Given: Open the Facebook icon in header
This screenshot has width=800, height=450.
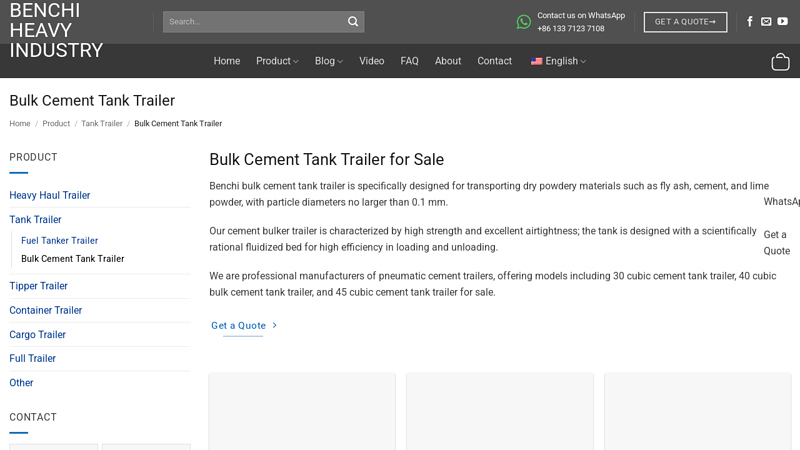Looking at the screenshot, I should [749, 21].
